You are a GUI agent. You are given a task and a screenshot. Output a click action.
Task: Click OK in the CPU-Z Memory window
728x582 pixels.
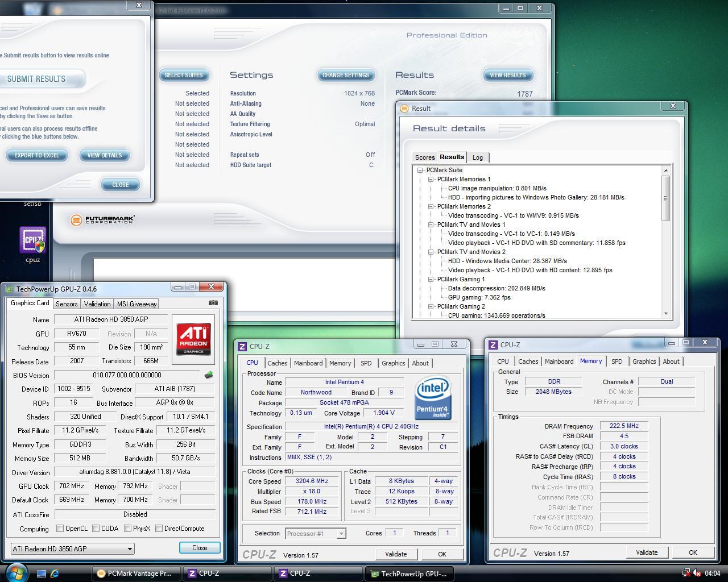(693, 552)
